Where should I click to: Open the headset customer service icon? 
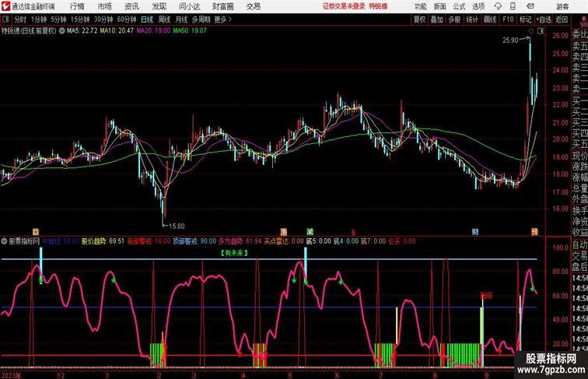(x=498, y=6)
